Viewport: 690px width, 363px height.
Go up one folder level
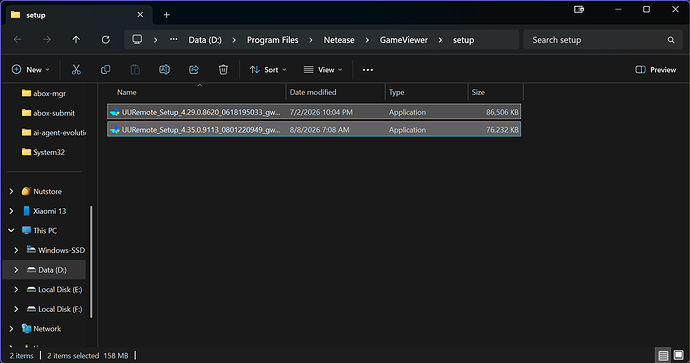point(76,40)
